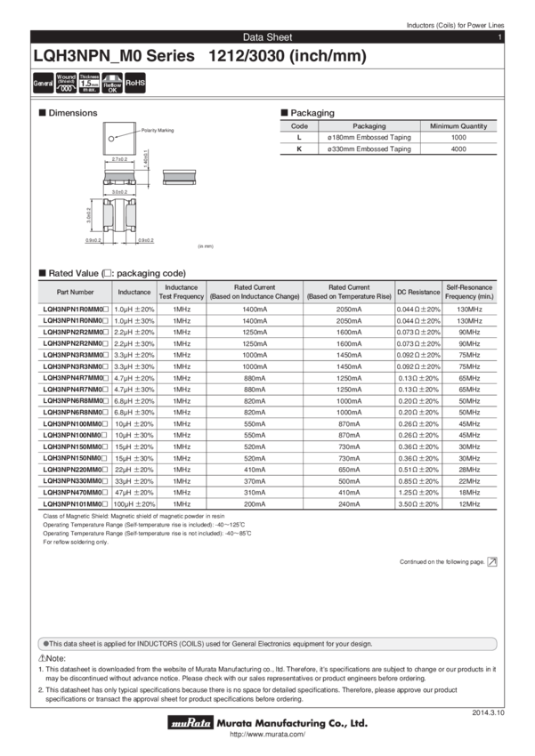Click rated current '370mA' cell
The height and width of the screenshot is (756, 535).
(255, 481)
